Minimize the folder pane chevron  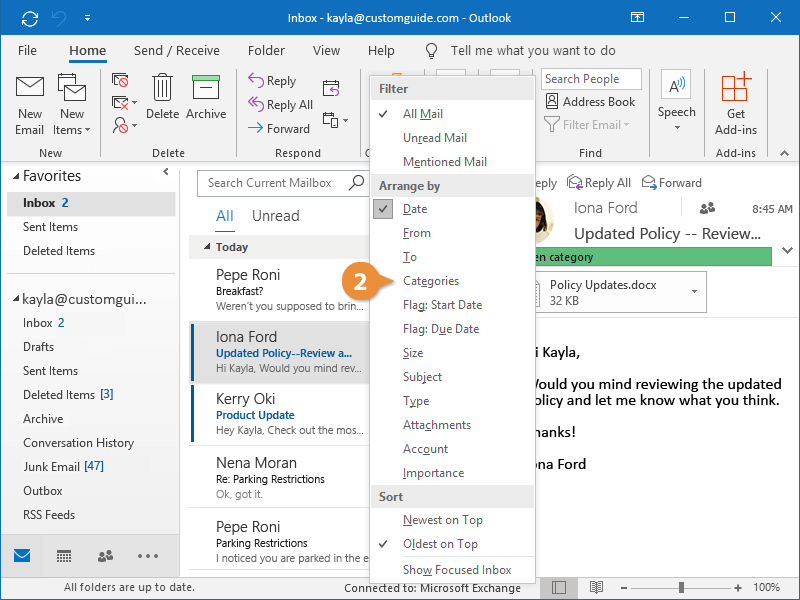(166, 172)
